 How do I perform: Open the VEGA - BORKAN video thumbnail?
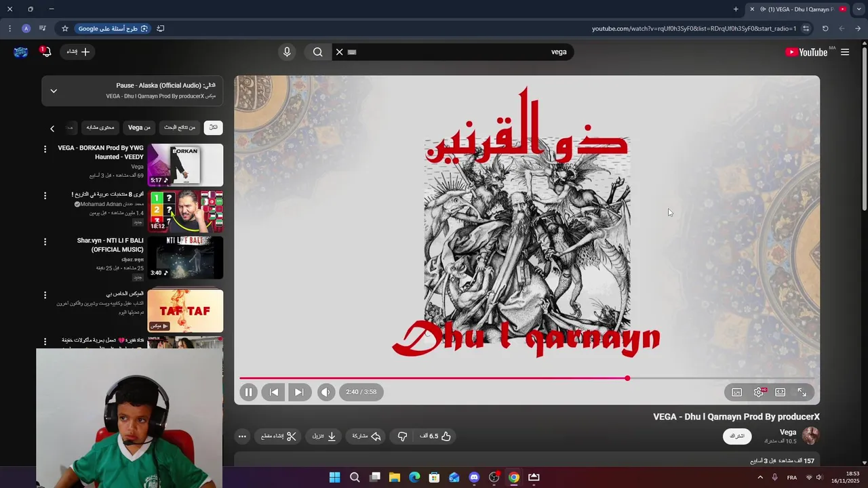pos(185,165)
